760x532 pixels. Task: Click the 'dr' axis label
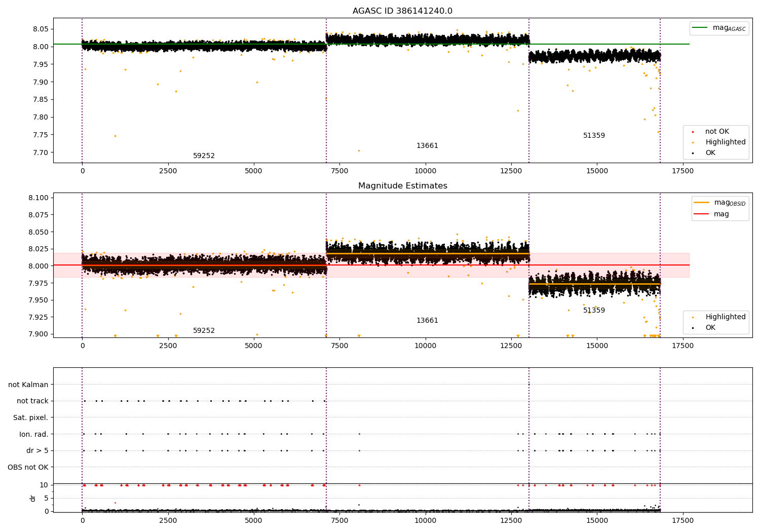pos(33,498)
